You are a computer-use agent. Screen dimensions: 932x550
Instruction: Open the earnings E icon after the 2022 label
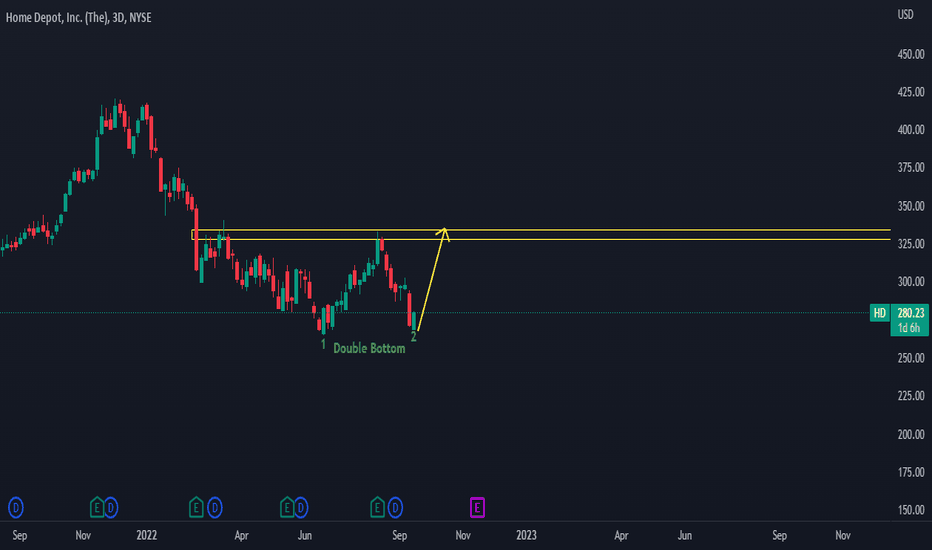tap(196, 508)
